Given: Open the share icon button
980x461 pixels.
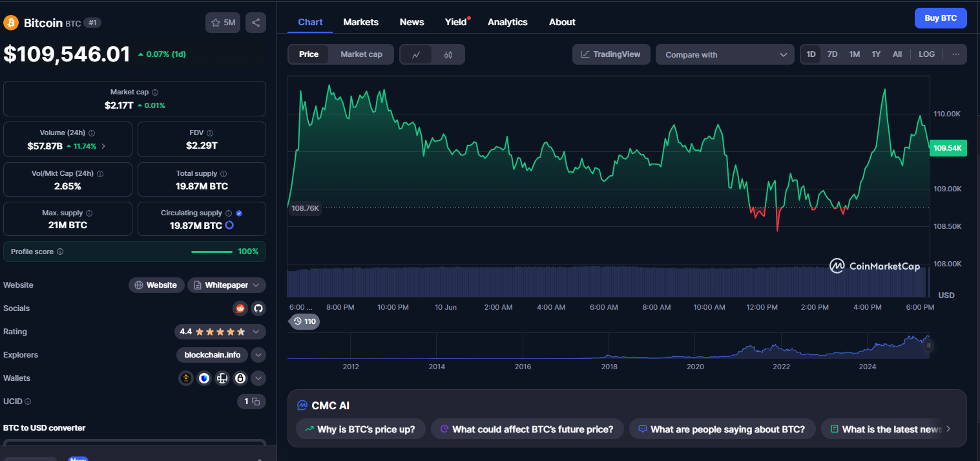Looking at the screenshot, I should pyautogui.click(x=256, y=23).
